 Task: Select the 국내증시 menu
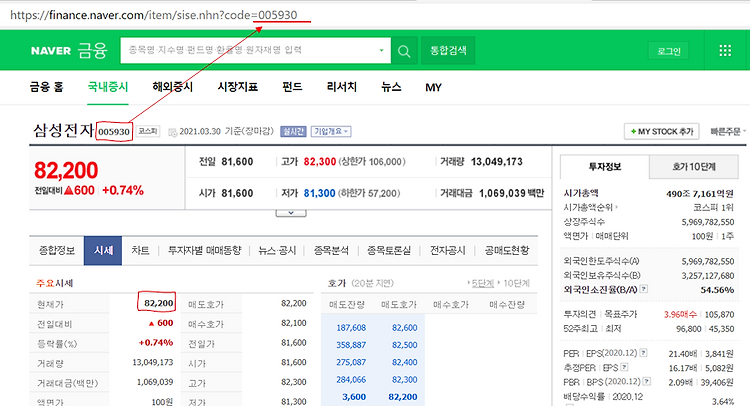pos(108,87)
